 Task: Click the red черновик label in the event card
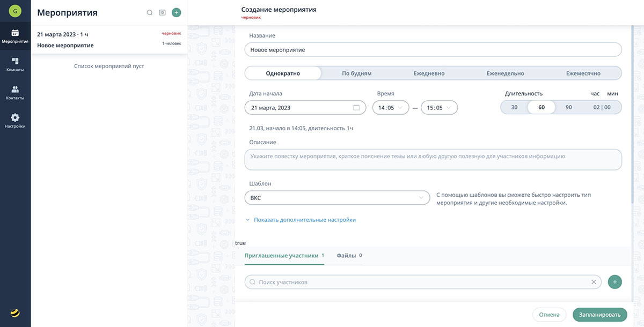[172, 34]
